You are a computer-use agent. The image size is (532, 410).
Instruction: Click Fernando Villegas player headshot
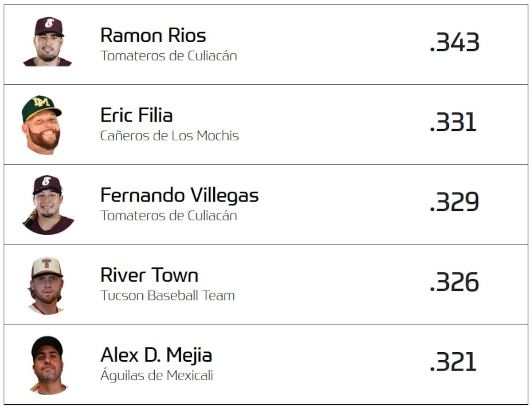(x=47, y=205)
